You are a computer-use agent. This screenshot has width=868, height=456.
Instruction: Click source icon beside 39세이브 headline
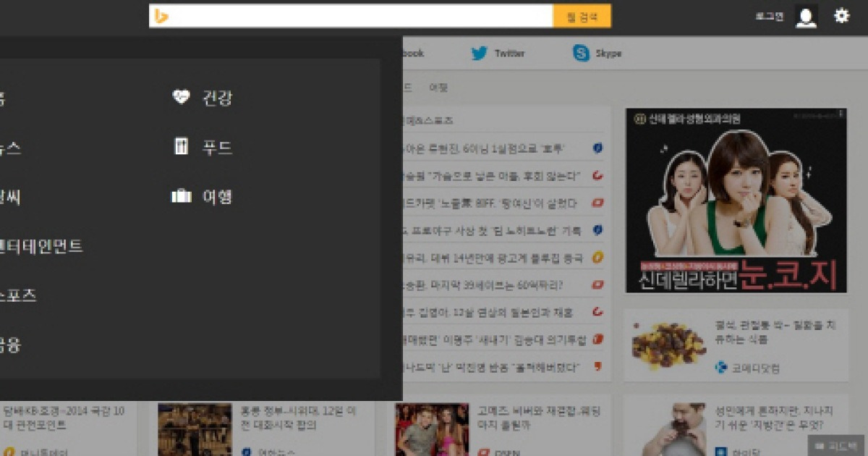click(597, 285)
